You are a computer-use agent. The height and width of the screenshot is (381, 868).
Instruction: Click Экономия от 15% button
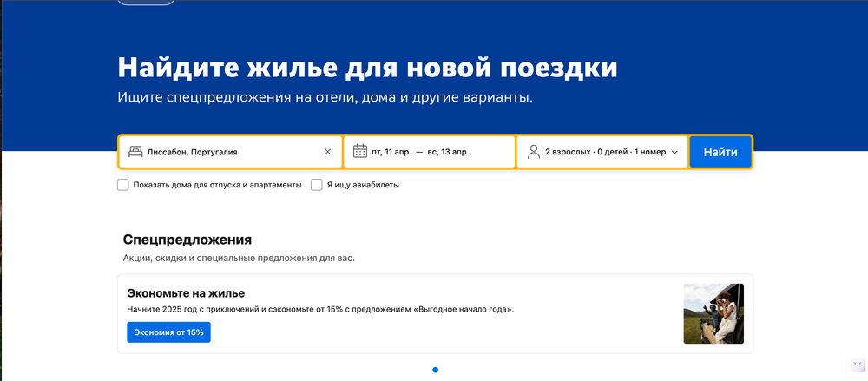click(x=169, y=332)
